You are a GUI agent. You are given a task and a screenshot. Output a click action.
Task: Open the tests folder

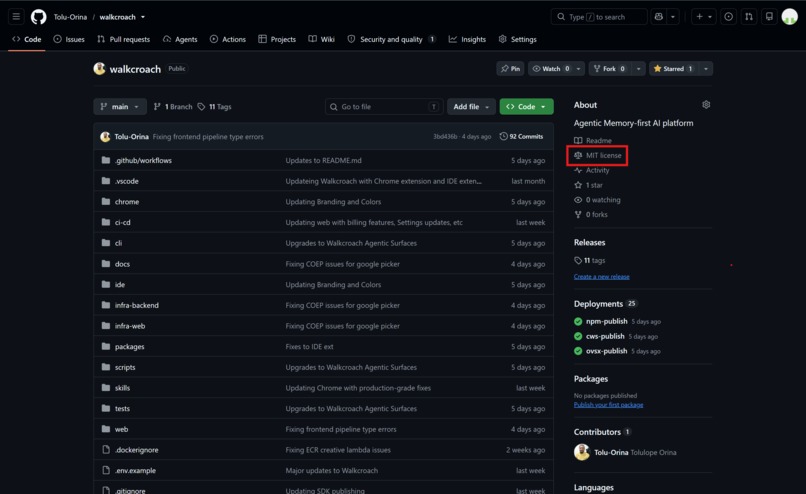pos(122,408)
